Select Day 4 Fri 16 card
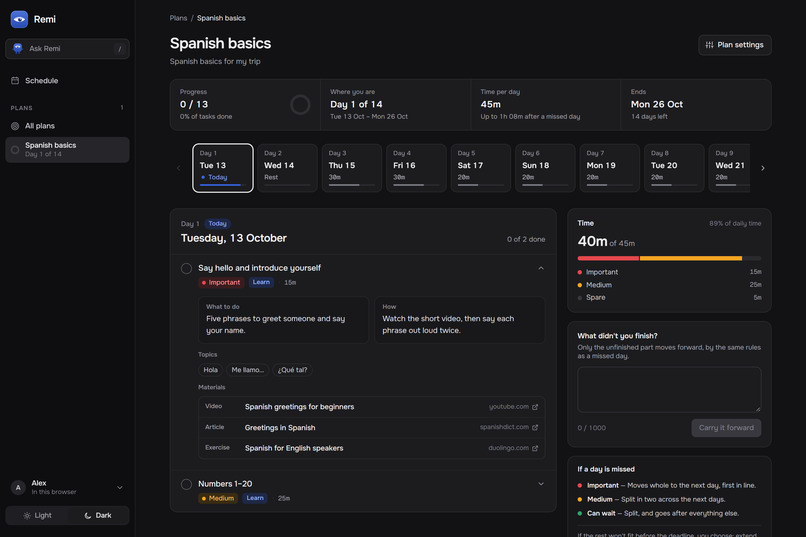The height and width of the screenshot is (537, 806). [416, 168]
